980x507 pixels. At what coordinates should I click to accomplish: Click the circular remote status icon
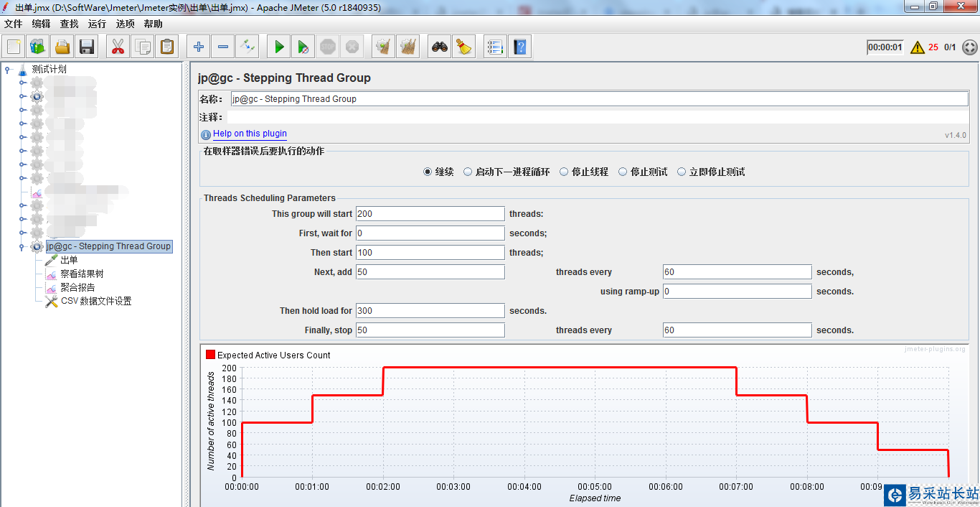click(x=969, y=47)
